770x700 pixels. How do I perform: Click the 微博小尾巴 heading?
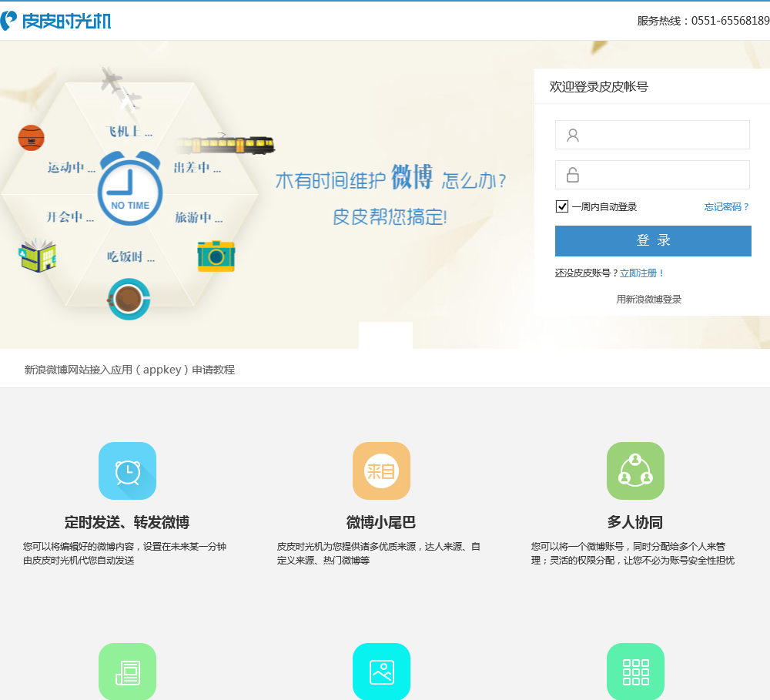pos(381,522)
